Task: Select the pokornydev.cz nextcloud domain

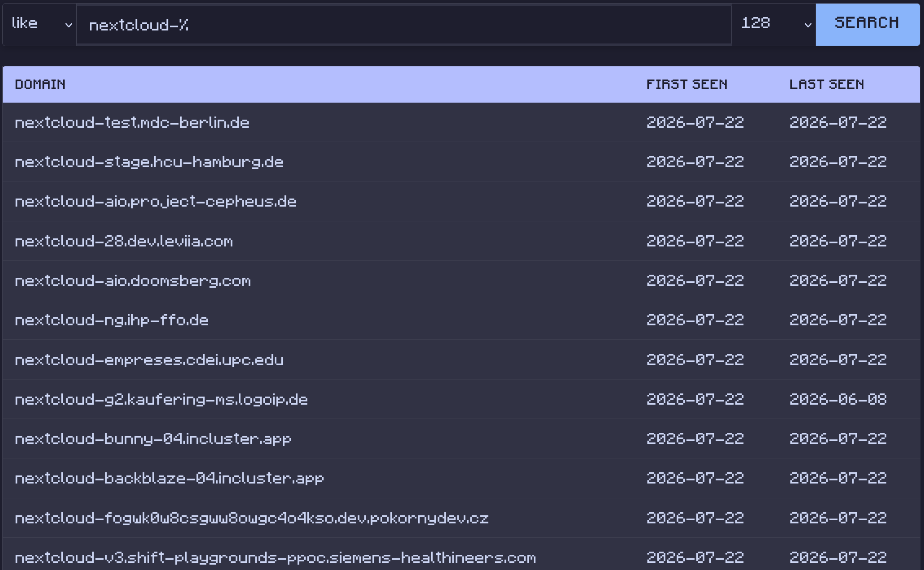Action: [x=252, y=518]
